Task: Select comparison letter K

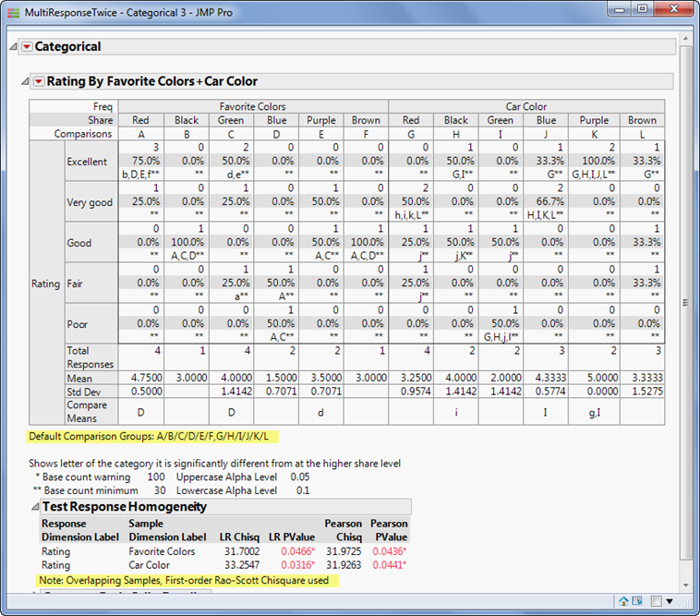Action: 594,134
